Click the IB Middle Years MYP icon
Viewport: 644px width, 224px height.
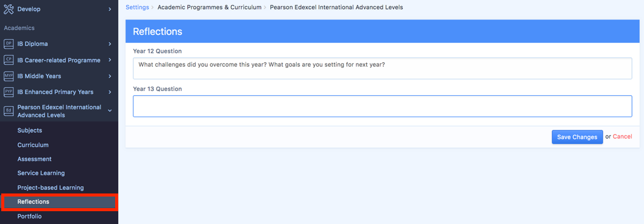click(x=9, y=76)
